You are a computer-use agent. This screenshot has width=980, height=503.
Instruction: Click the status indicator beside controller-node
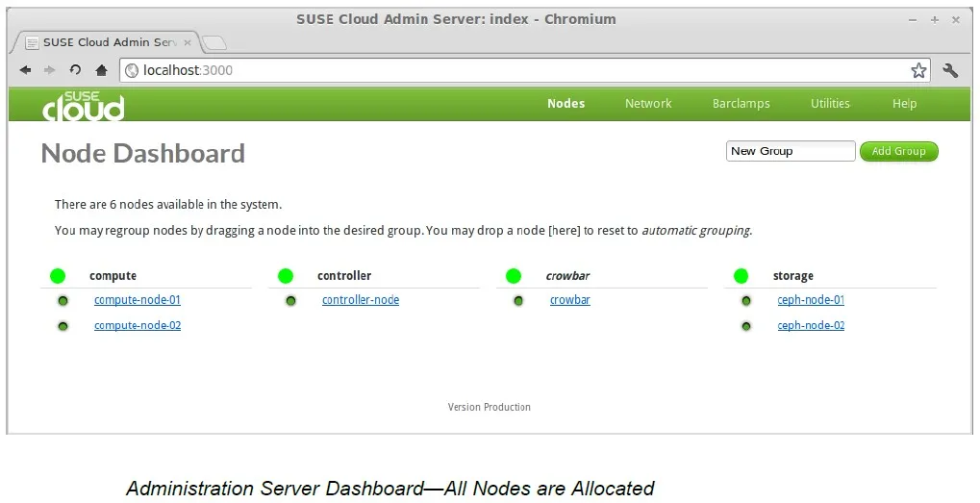click(x=290, y=301)
